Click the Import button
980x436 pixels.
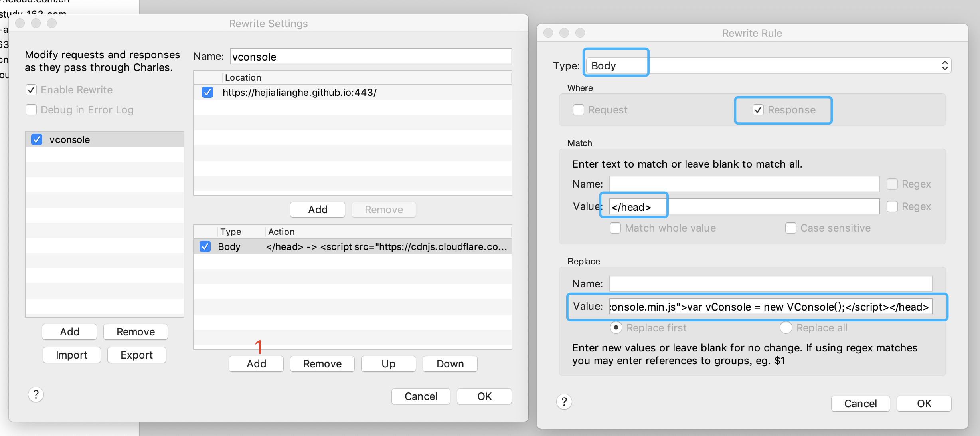coord(71,355)
